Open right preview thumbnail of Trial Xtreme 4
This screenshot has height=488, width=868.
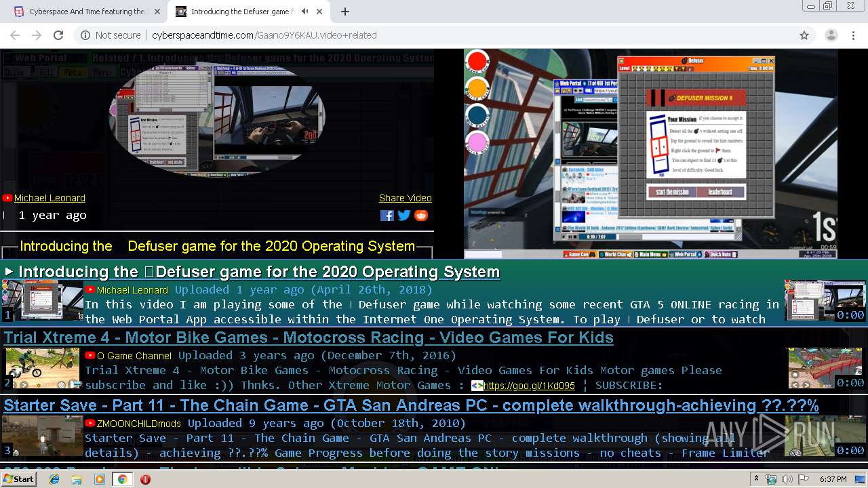827,368
